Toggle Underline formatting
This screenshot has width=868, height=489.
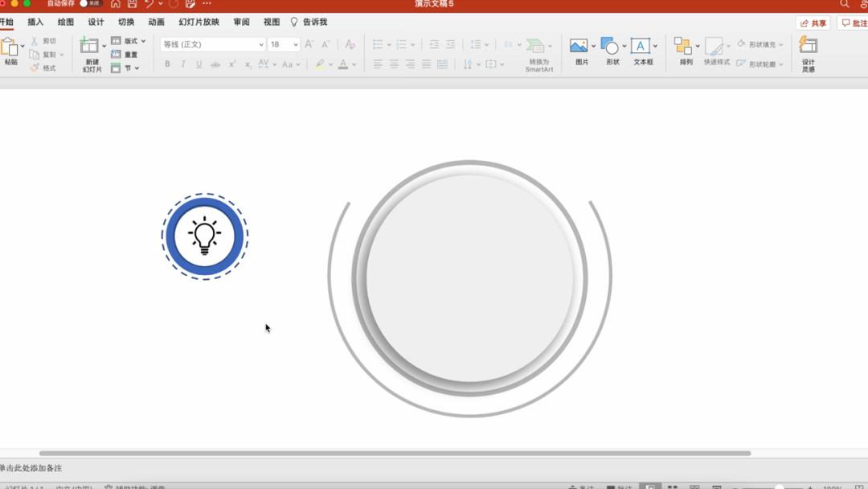pyautogui.click(x=199, y=64)
